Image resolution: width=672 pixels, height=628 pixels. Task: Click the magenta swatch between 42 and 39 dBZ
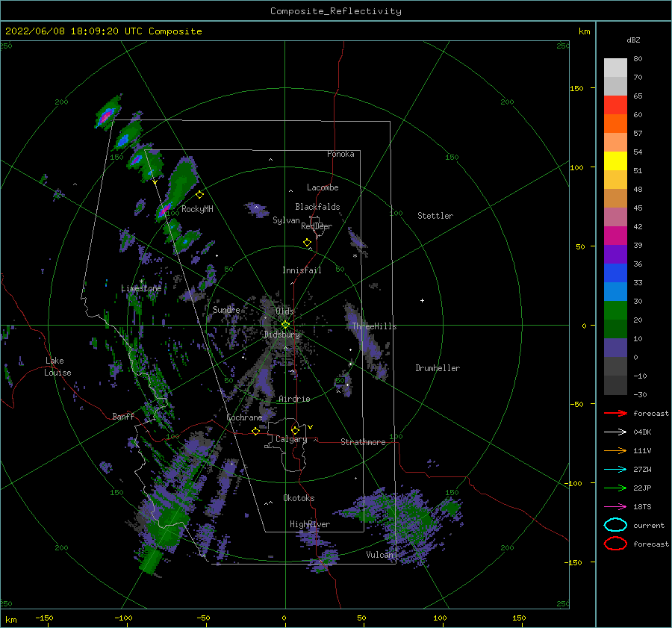[x=615, y=235]
